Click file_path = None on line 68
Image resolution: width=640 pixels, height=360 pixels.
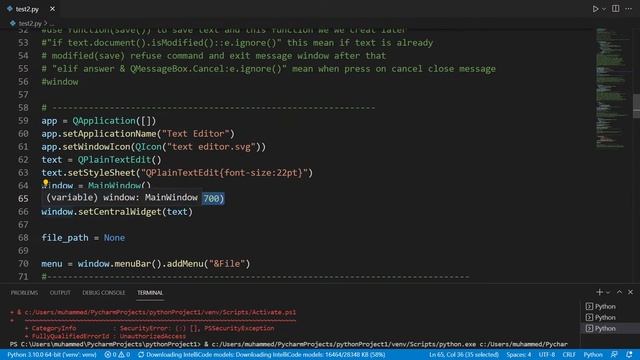pos(83,238)
